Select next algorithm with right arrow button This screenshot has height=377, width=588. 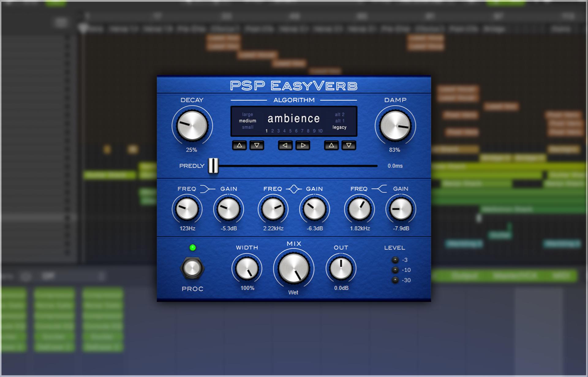[x=303, y=145]
